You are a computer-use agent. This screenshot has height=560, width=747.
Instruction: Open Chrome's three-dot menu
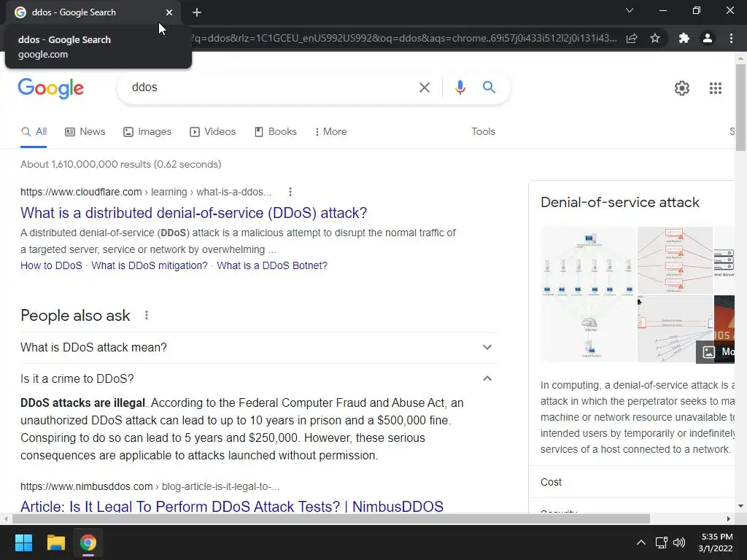pyautogui.click(x=731, y=38)
